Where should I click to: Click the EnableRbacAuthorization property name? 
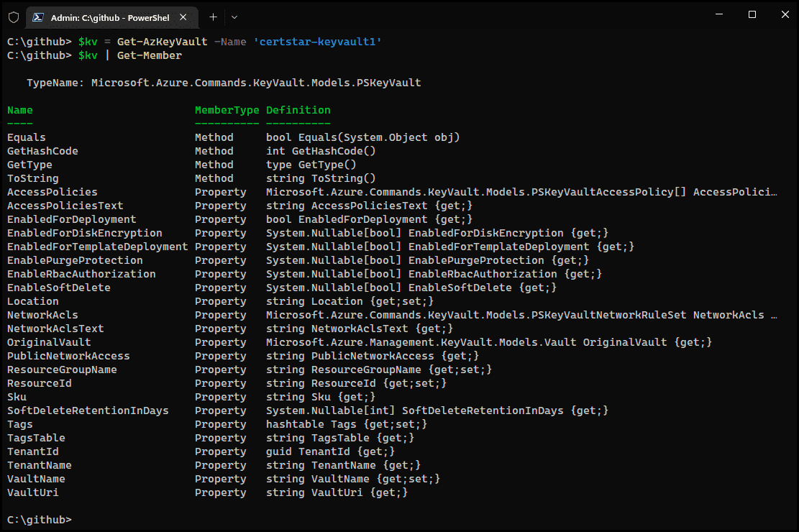81,274
